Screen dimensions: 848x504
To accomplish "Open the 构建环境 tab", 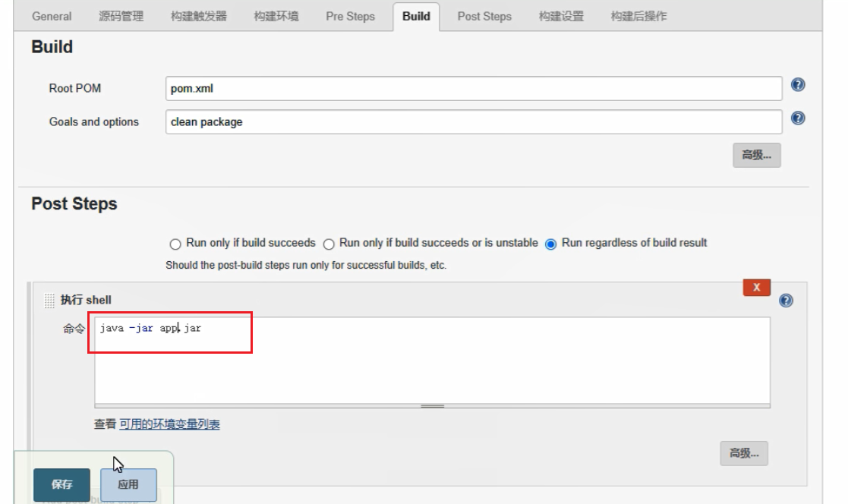I will 276,16.
